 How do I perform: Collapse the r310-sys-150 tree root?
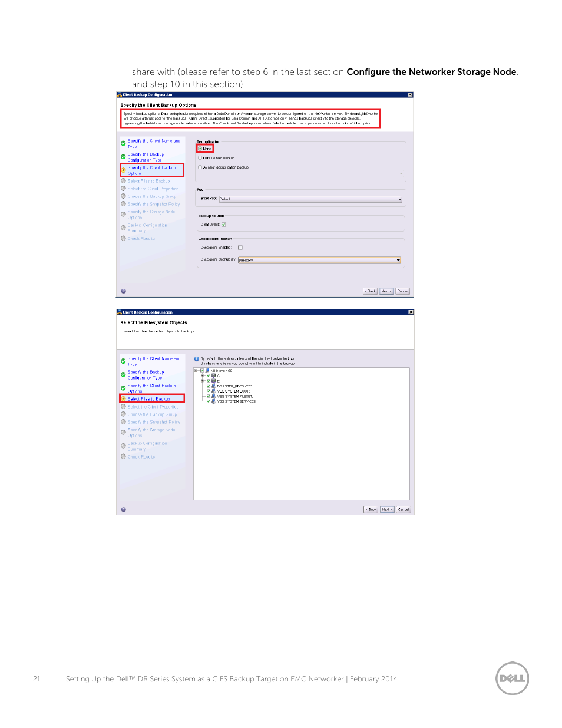(x=196, y=371)
